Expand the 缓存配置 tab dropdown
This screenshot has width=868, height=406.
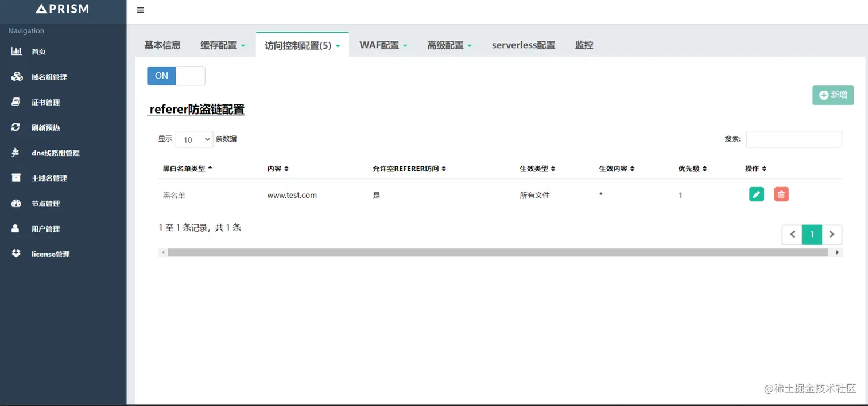coord(223,45)
